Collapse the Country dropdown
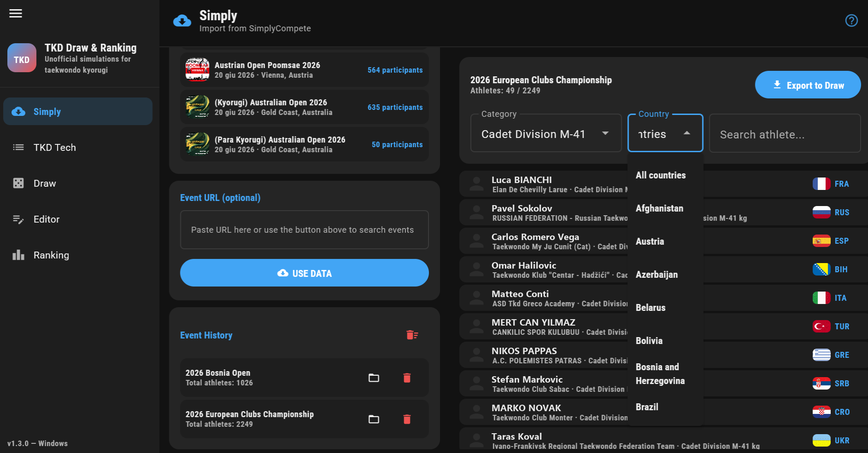The height and width of the screenshot is (453, 868). click(665, 133)
